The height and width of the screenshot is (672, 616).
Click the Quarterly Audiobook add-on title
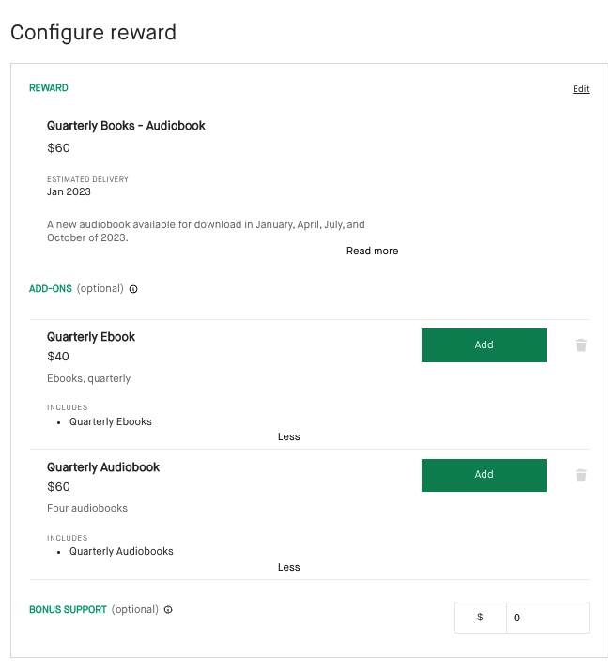coord(103,467)
